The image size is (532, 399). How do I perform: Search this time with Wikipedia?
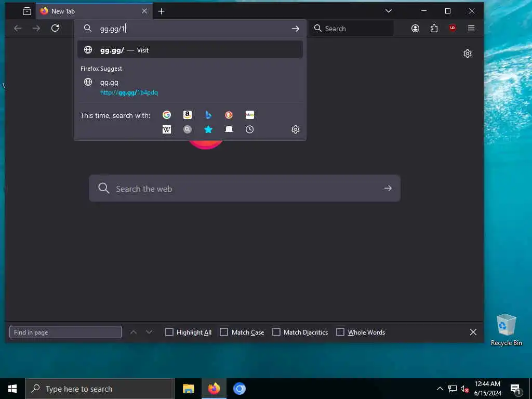pos(167,129)
